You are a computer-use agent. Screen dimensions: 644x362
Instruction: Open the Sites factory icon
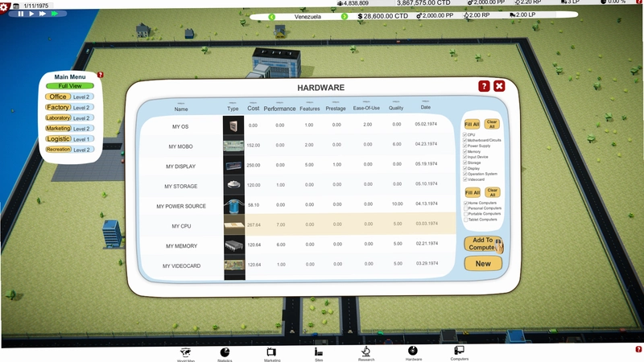318,352
